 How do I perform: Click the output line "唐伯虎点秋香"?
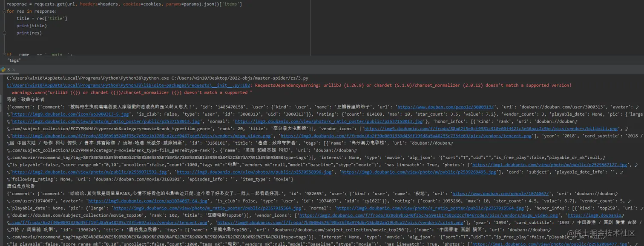[21, 186]
